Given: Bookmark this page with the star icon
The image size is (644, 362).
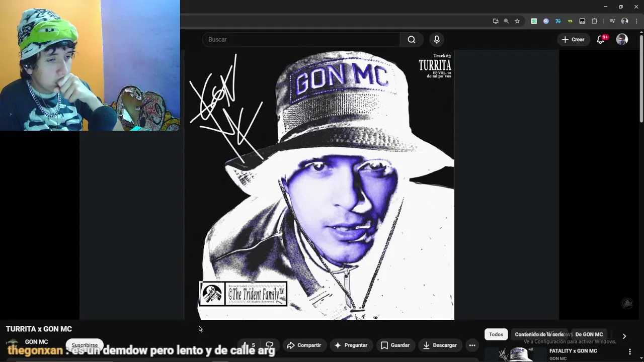Looking at the screenshot, I should click(x=517, y=21).
